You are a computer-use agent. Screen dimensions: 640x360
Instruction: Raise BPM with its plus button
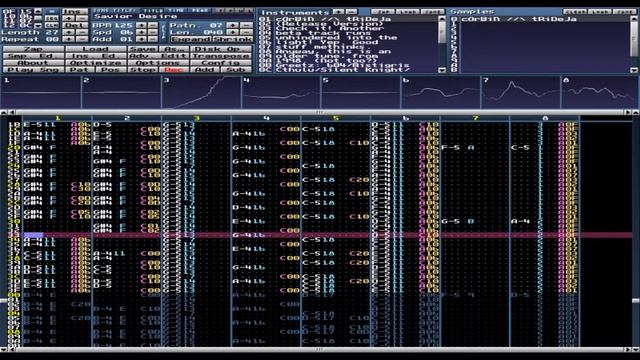(x=141, y=25)
